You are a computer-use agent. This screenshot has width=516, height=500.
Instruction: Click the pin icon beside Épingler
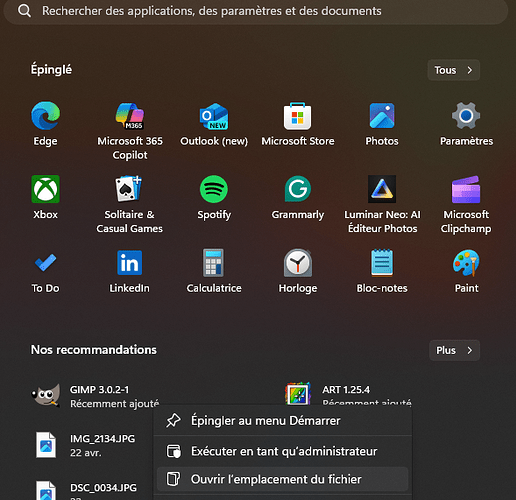click(x=173, y=420)
